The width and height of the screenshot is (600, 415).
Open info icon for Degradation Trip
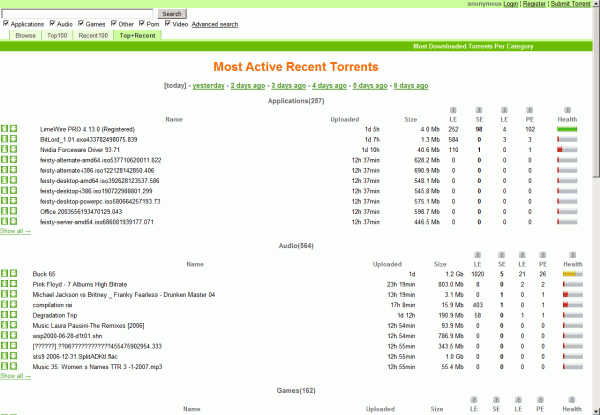4,314
